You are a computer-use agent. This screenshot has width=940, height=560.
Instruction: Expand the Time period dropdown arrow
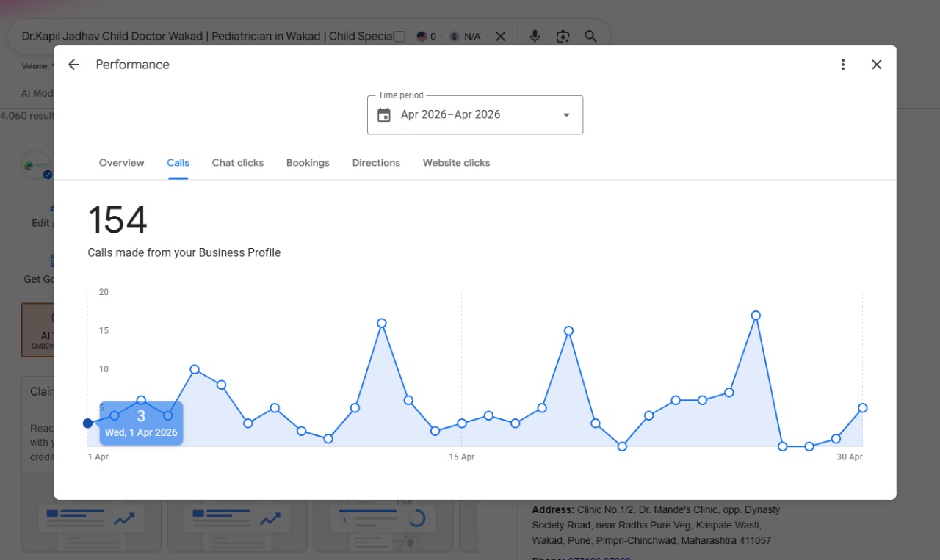point(566,115)
